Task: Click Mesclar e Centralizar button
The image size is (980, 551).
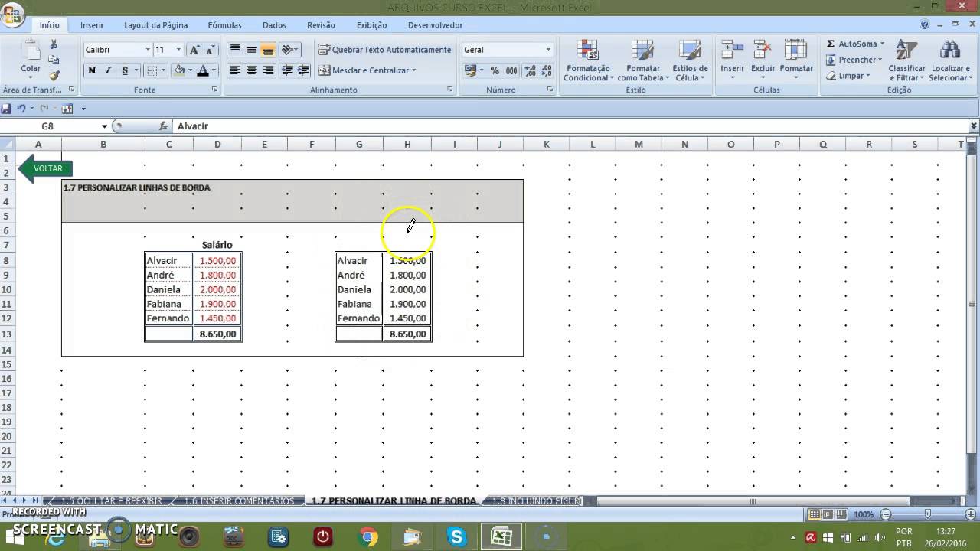Action: (367, 70)
